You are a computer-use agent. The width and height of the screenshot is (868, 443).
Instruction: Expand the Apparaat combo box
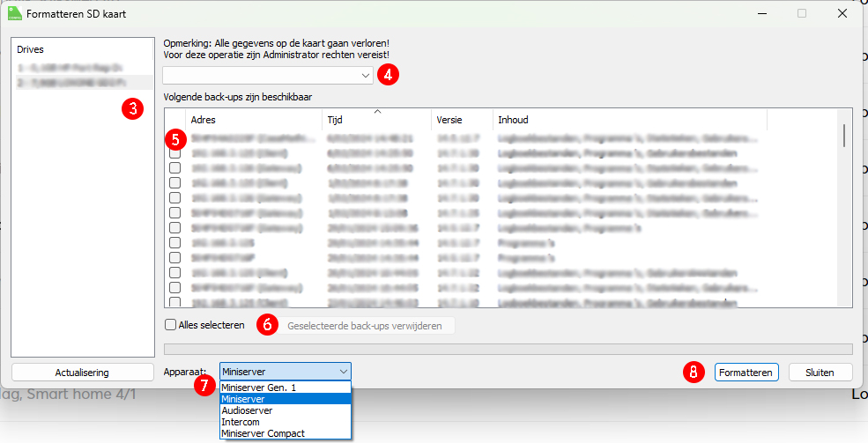tap(285, 372)
